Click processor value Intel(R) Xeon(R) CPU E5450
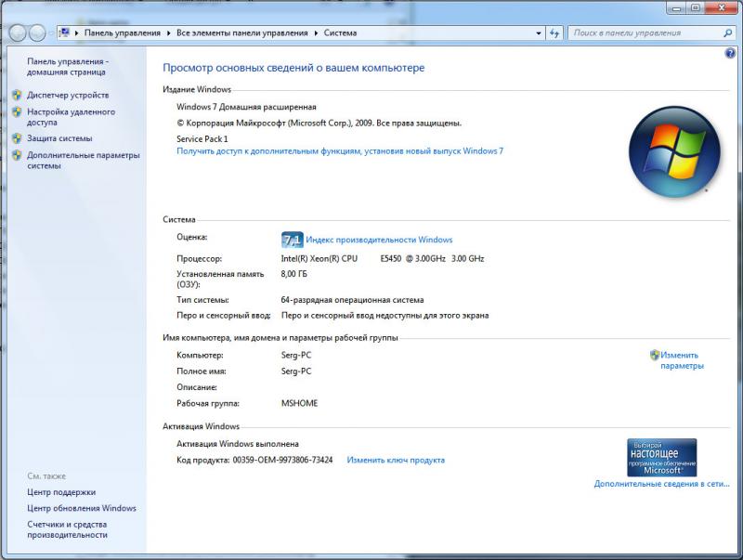 pyautogui.click(x=383, y=259)
